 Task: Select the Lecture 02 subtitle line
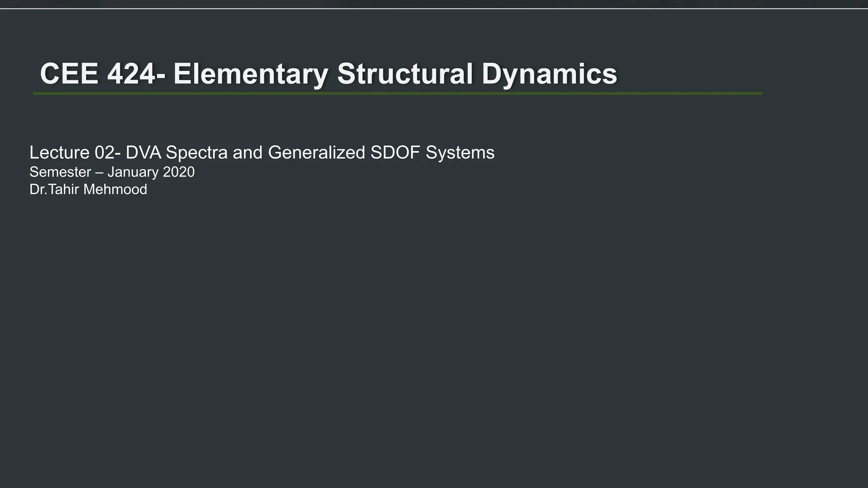click(262, 152)
